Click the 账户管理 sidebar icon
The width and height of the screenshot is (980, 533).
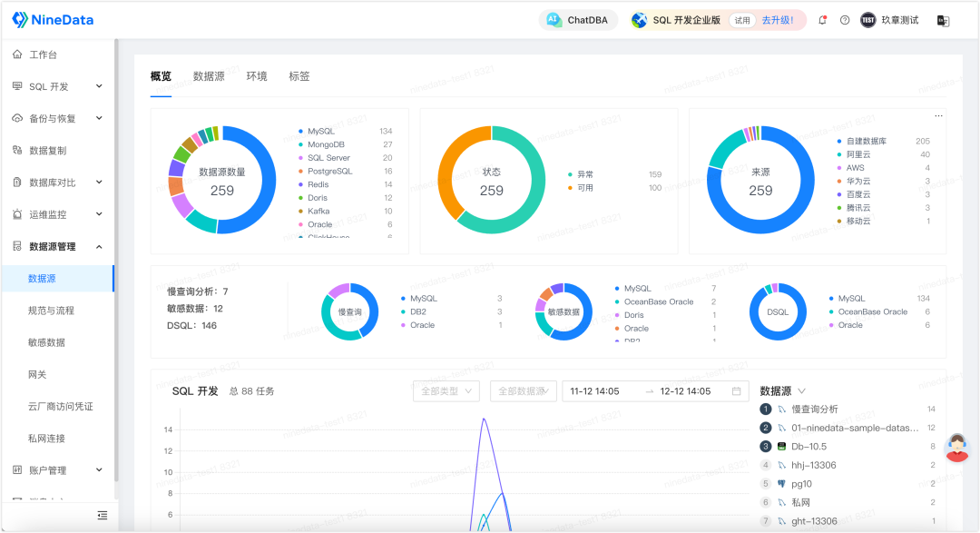[17, 469]
